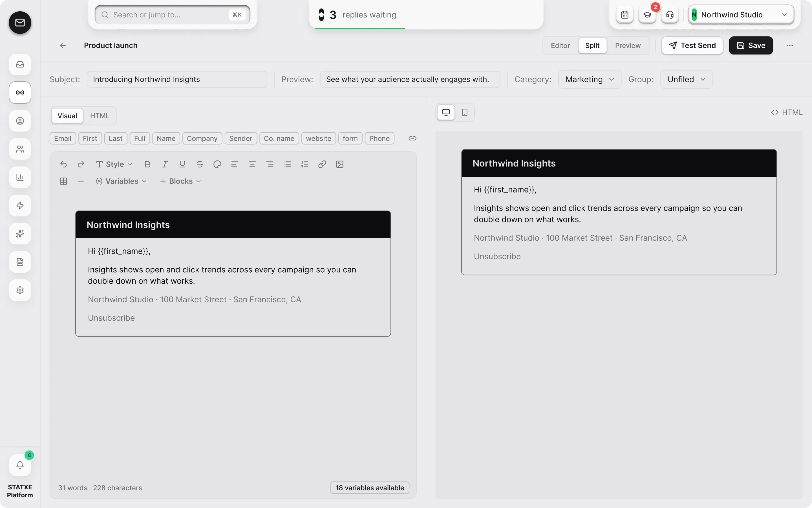Insert the Company variable chip
The width and height of the screenshot is (812, 508).
[x=202, y=138]
